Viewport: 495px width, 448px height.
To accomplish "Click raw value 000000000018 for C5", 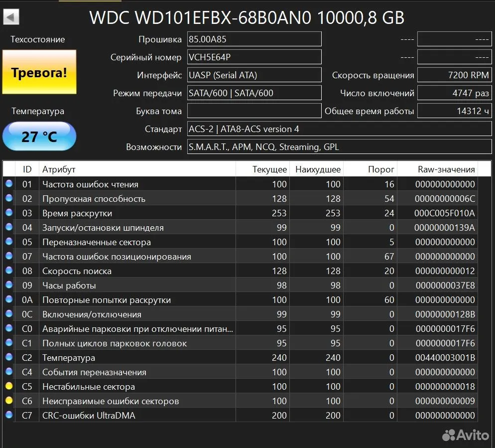I will (445, 386).
